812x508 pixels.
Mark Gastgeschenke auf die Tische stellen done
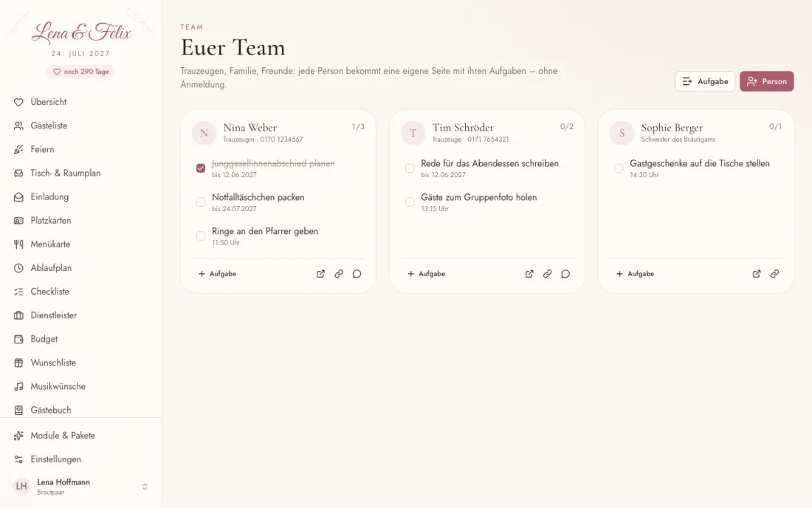coord(619,168)
